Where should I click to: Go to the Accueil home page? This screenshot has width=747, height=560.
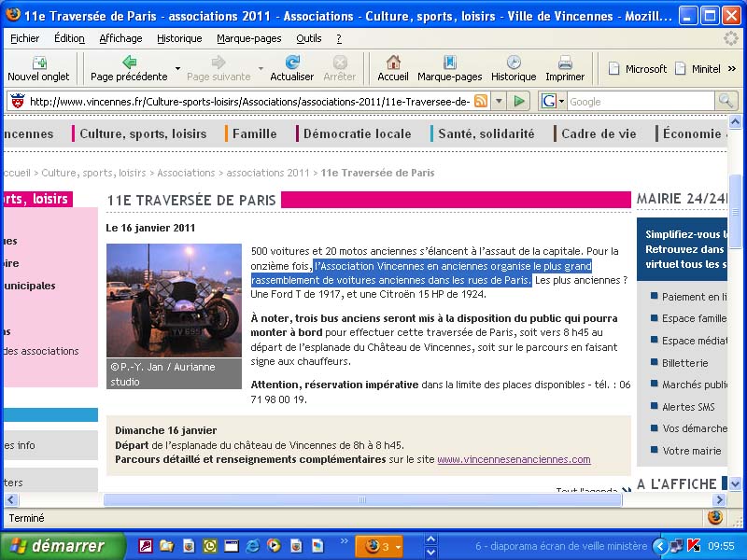coord(393,68)
